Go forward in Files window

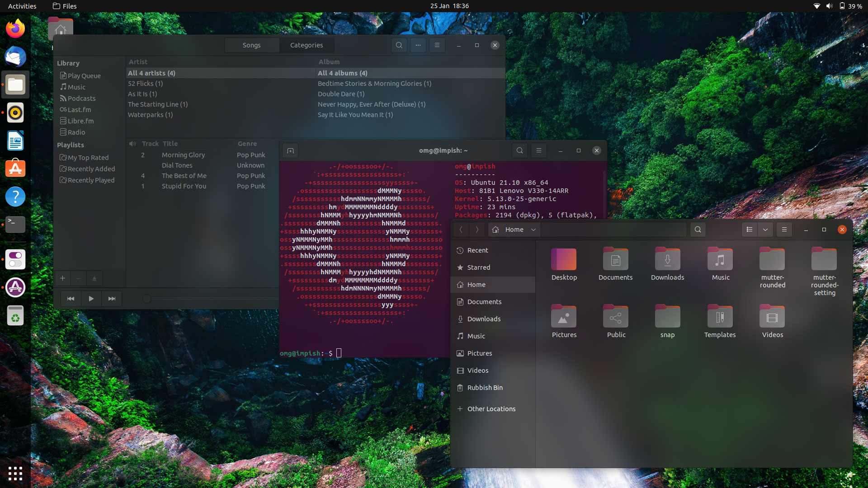(476, 230)
